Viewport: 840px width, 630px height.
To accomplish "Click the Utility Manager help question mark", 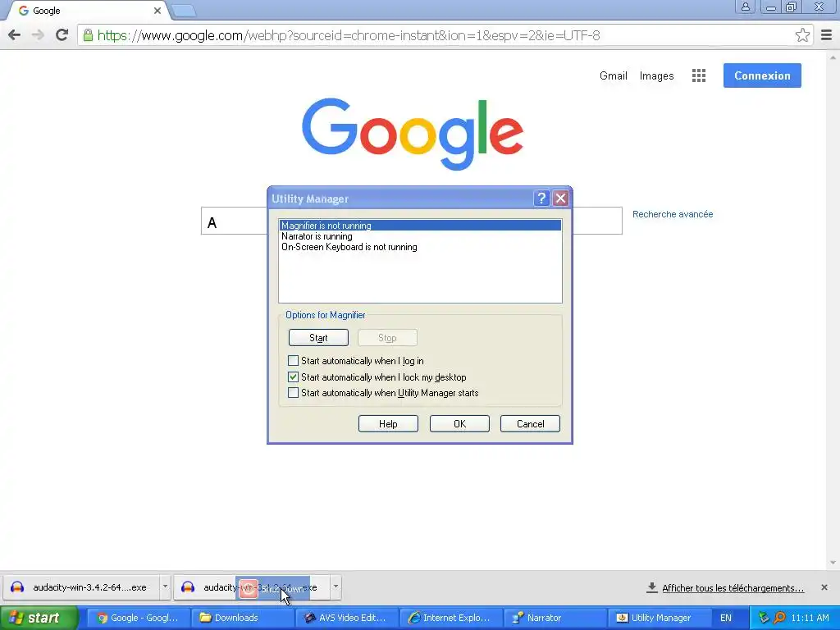I will pos(541,199).
